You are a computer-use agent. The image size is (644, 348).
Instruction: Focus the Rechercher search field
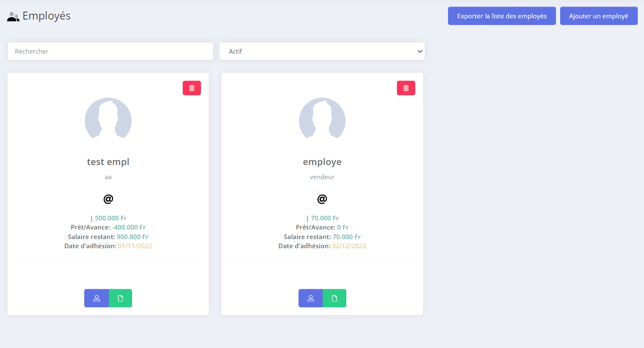[x=110, y=51]
